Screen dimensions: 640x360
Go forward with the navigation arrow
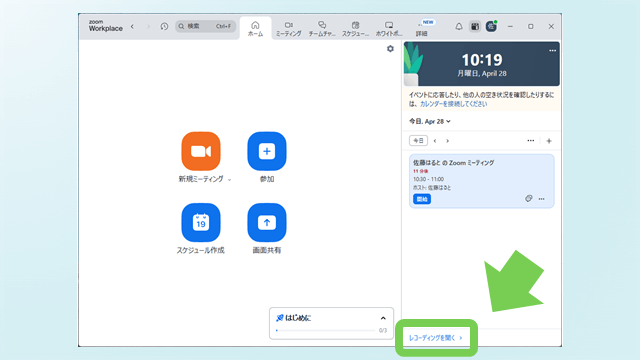148,27
